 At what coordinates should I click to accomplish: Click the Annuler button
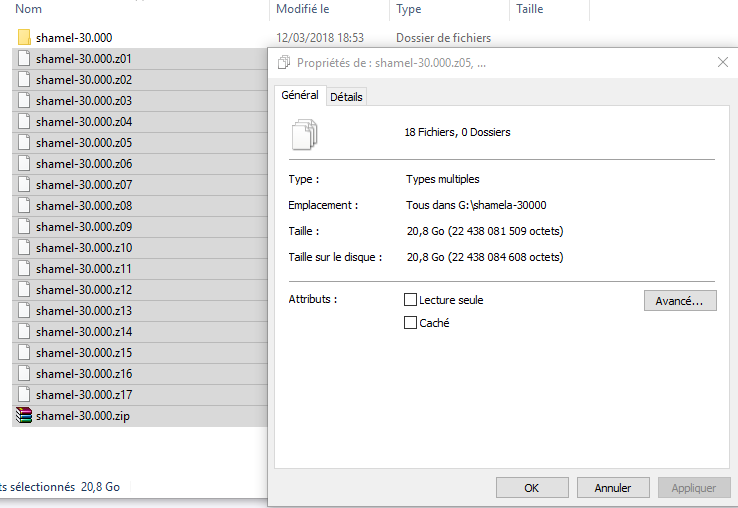tap(613, 488)
